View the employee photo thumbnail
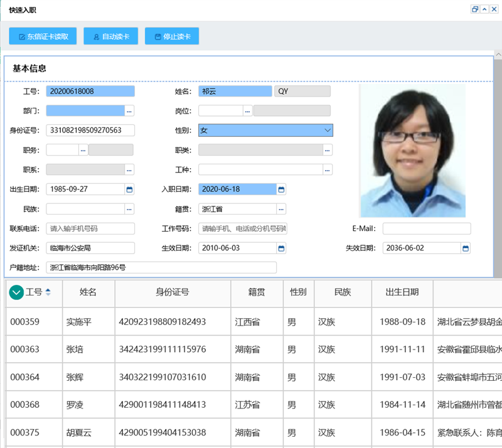The image size is (502, 448). [x=412, y=152]
